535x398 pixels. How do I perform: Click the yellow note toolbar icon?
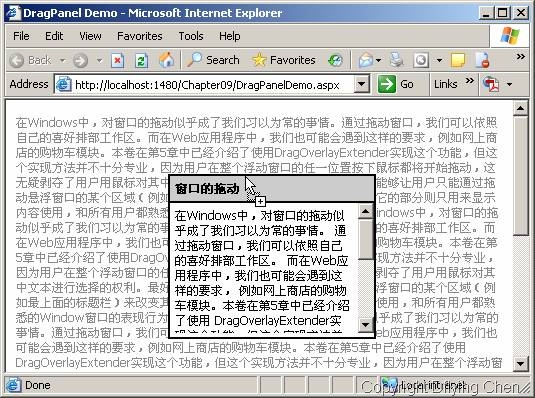click(458, 60)
